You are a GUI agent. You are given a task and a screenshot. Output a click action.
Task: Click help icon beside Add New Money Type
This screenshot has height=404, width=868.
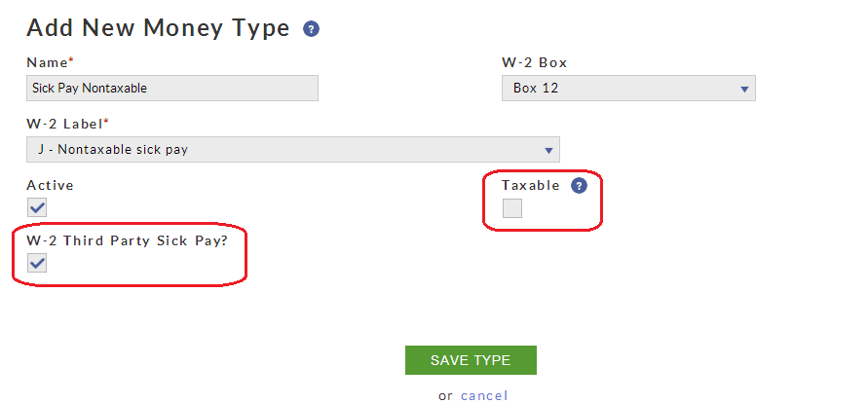pos(312,29)
